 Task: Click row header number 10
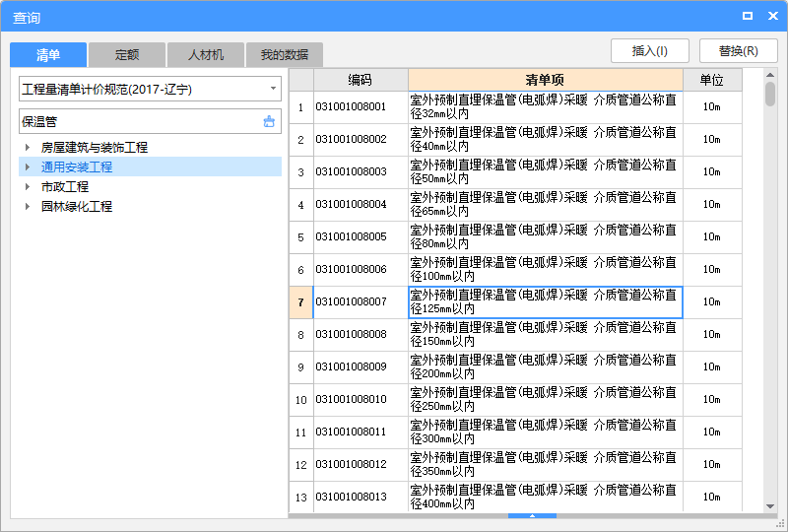coord(301,400)
